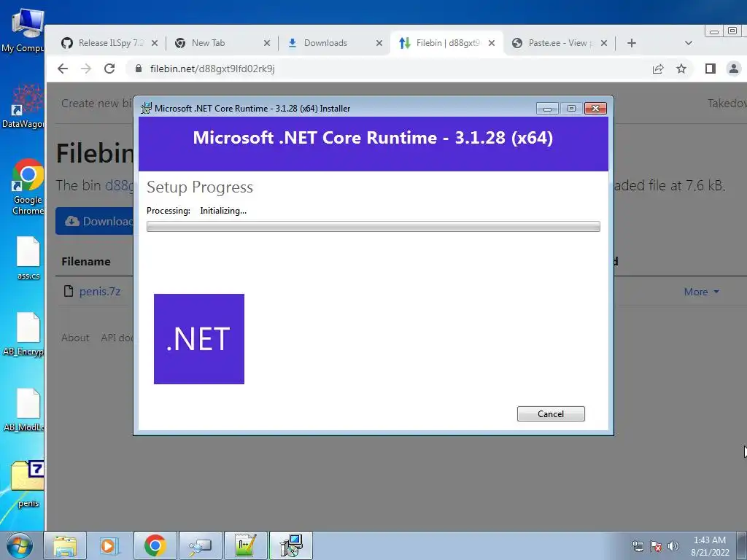This screenshot has height=560, width=747.
Task: Click Create new bin link
Action: point(97,104)
